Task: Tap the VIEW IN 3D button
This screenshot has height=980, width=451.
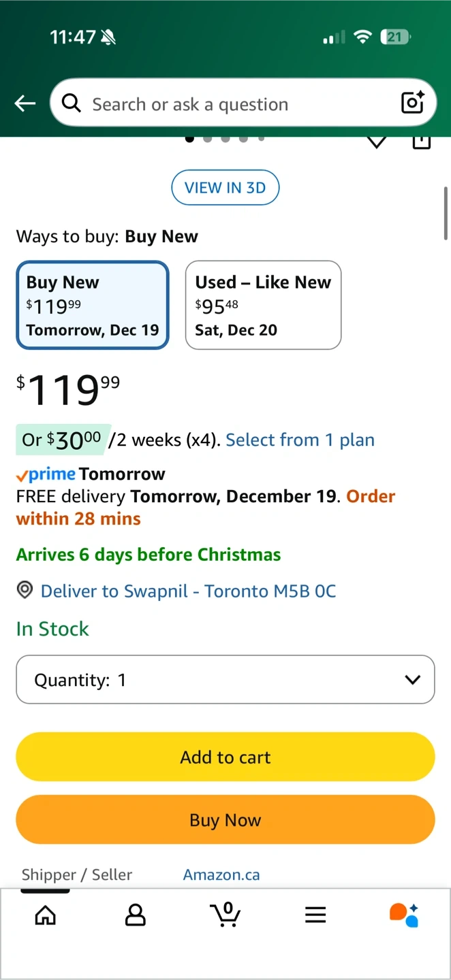Action: (x=226, y=188)
